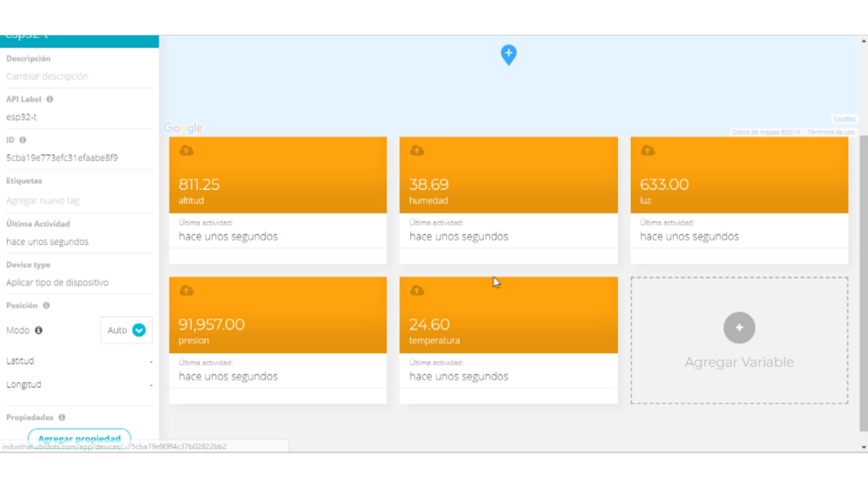The image size is (868, 488).
Task: Click the Agregar nuevo tag field
Action: click(x=42, y=201)
